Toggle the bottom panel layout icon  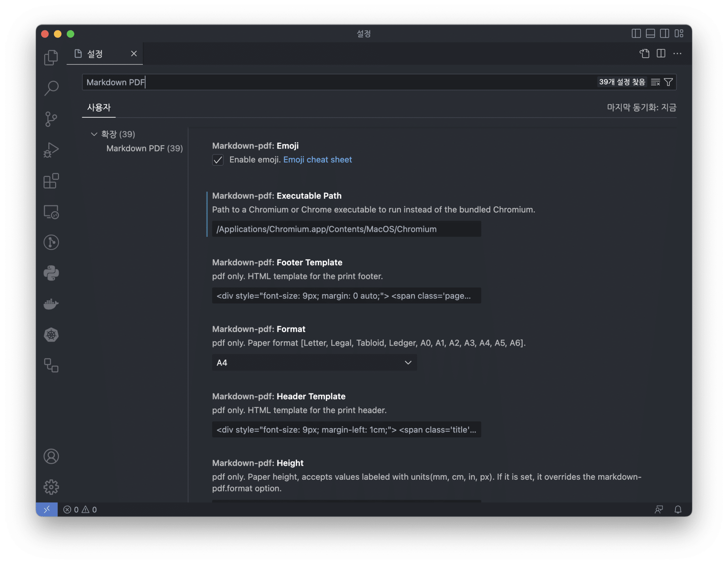pyautogui.click(x=650, y=33)
